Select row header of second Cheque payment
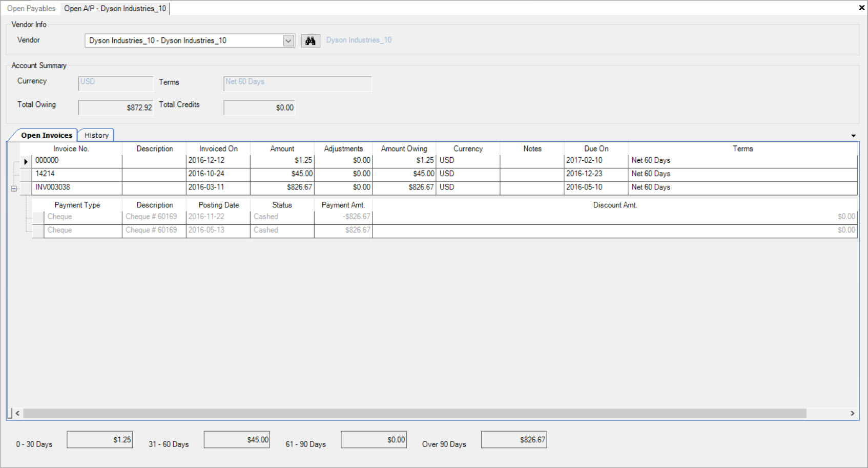 [x=38, y=231]
